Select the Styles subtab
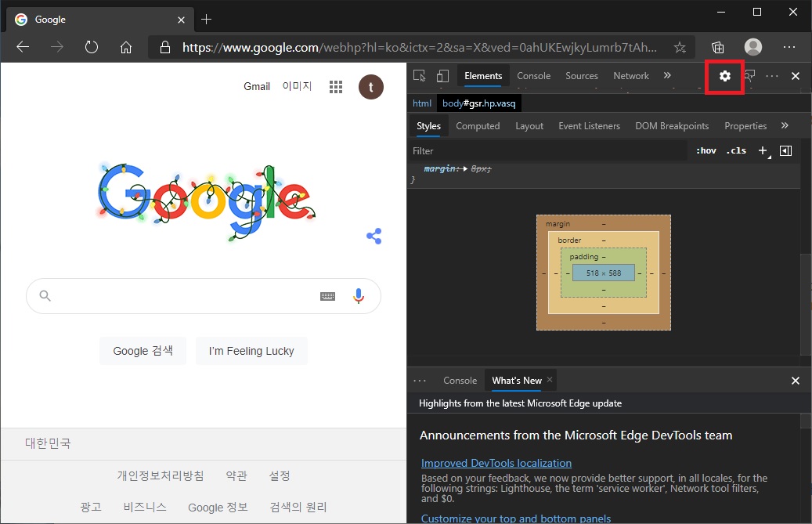This screenshot has height=524, width=812. pos(428,126)
